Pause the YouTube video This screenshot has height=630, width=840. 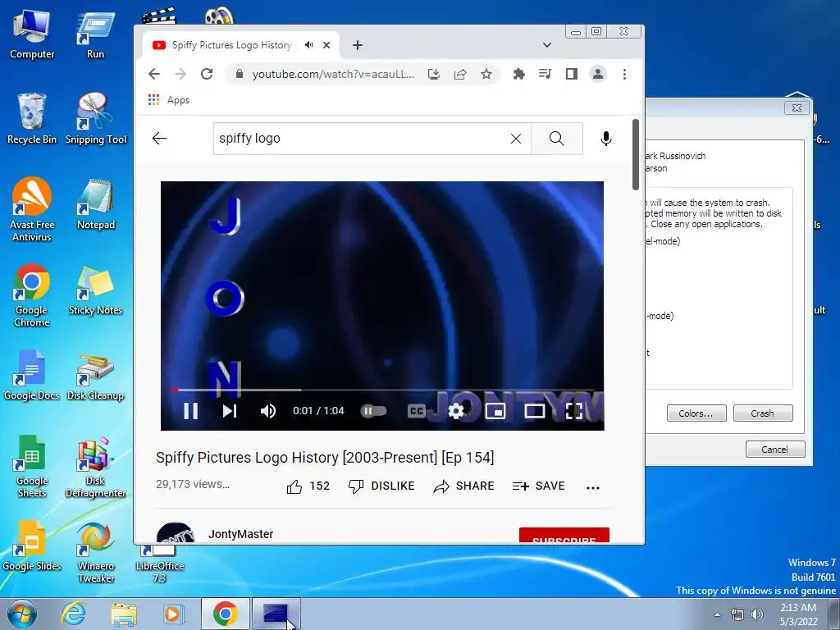(x=190, y=411)
